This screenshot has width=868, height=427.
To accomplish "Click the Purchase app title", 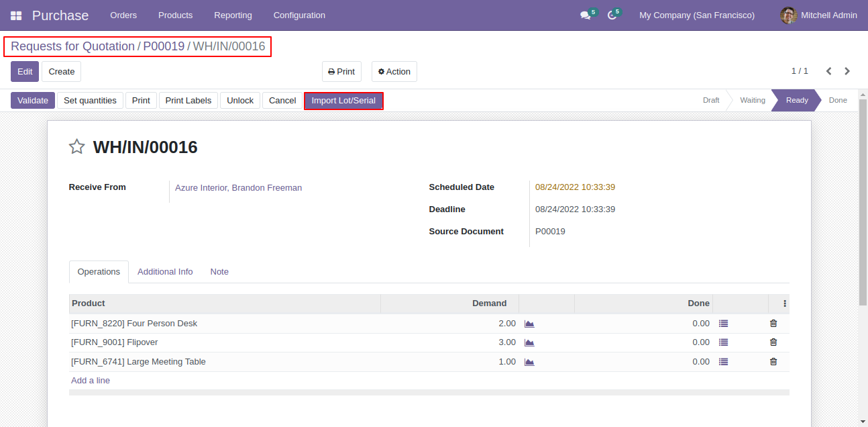I will click(x=60, y=15).
